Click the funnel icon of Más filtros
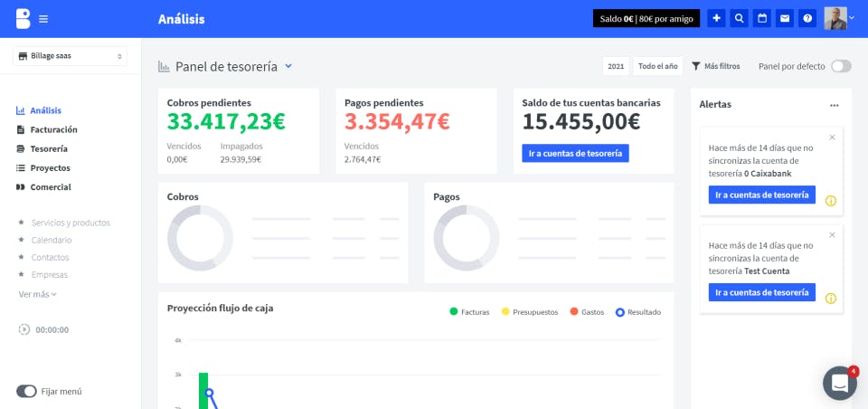 696,66
